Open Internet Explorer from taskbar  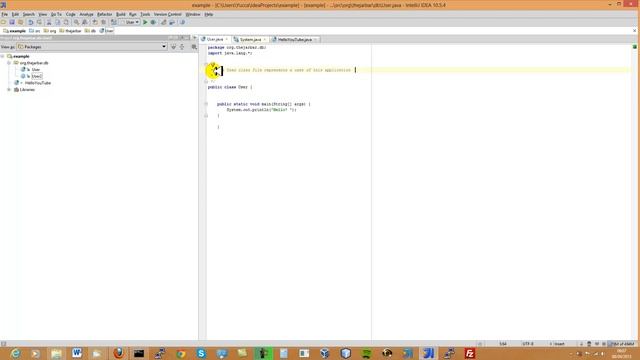[15, 353]
